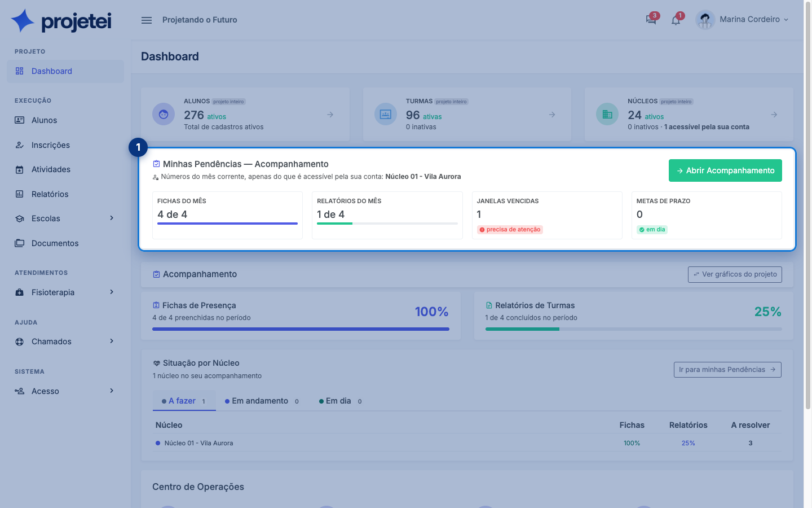Click Marina Cordeiro's avatar

tap(705, 20)
